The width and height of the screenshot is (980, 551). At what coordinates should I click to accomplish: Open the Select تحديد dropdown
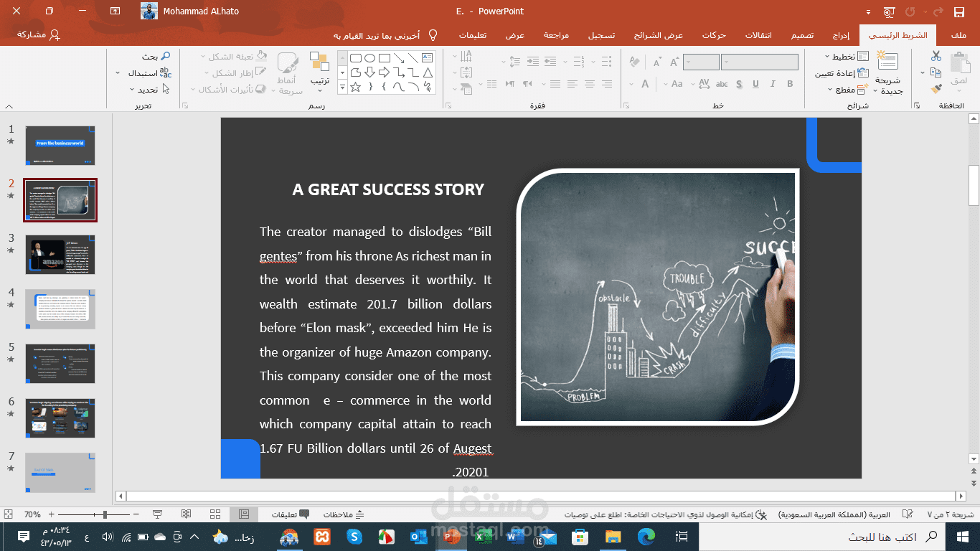tap(149, 90)
